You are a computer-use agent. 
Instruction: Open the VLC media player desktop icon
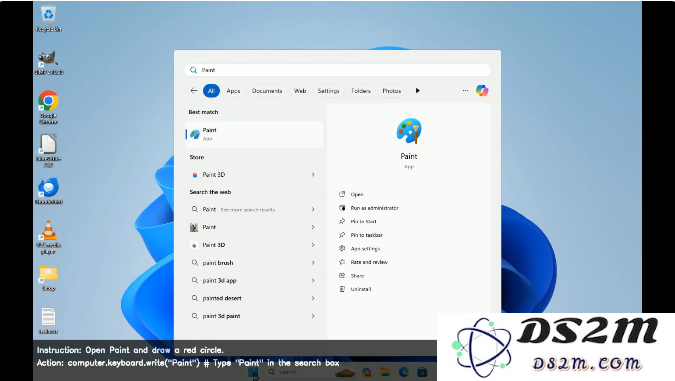click(x=48, y=237)
